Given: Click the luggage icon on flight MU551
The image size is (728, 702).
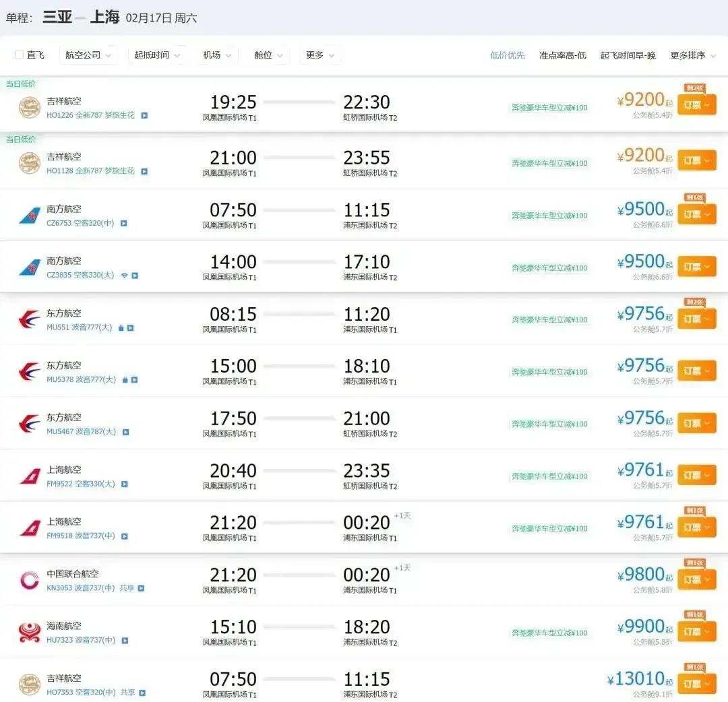Looking at the screenshot, I should point(121,328).
